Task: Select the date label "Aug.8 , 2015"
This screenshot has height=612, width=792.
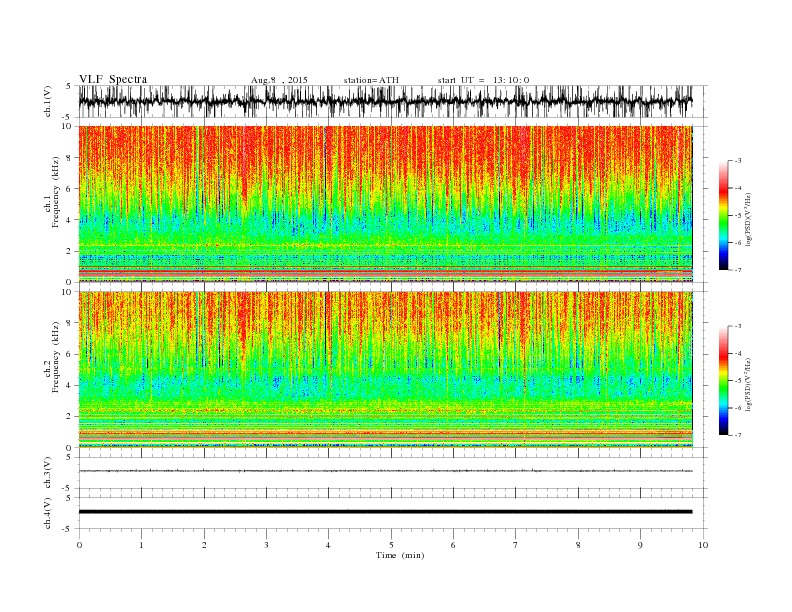Action: (279, 80)
